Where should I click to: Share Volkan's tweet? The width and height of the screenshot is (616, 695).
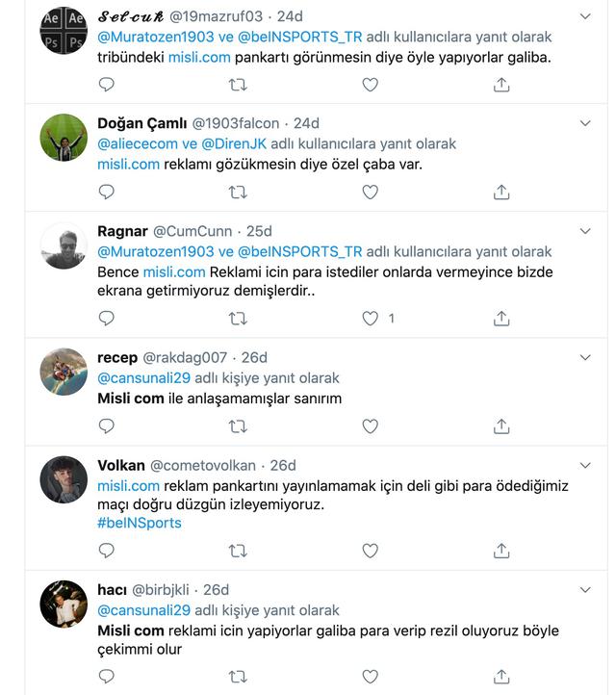500,551
